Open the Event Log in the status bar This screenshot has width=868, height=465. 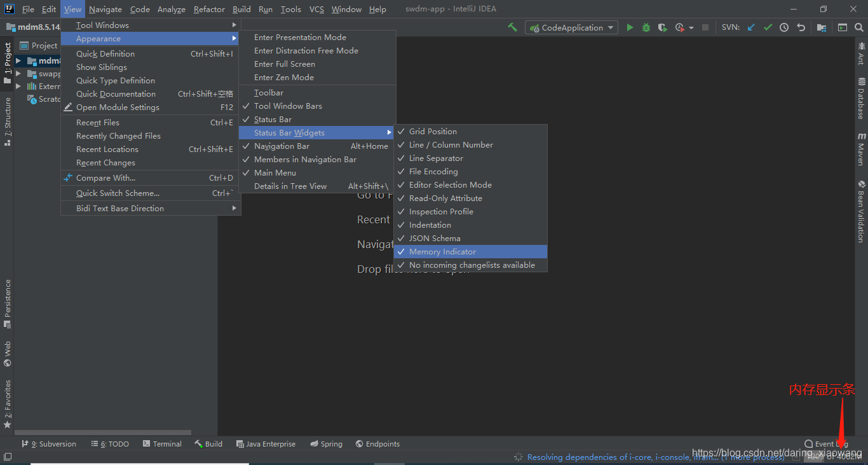[826, 444]
